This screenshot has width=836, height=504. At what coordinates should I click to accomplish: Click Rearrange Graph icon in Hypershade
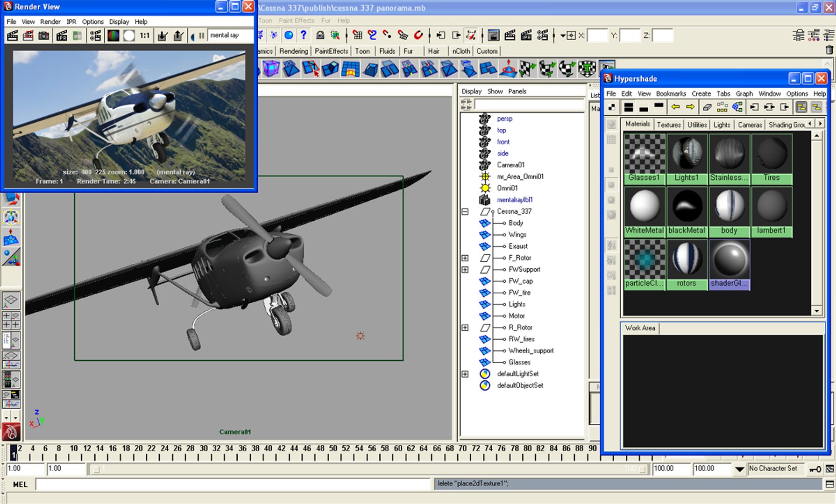click(x=722, y=107)
